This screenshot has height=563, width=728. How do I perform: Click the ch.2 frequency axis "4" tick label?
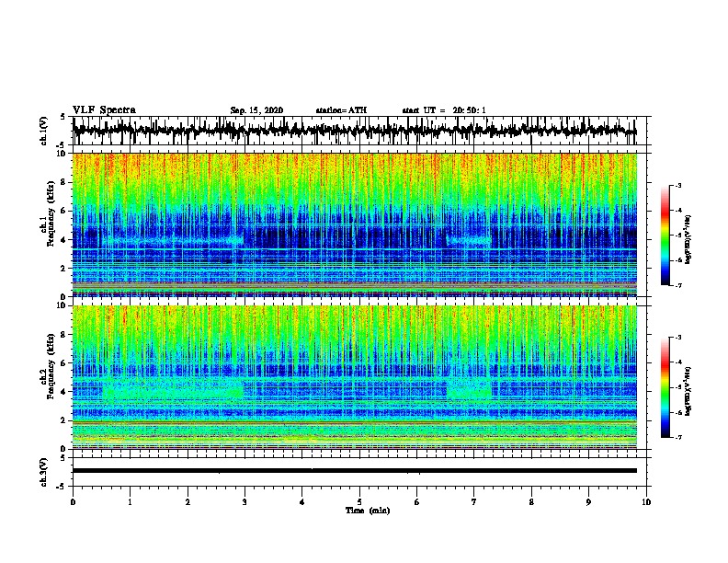click(63, 392)
